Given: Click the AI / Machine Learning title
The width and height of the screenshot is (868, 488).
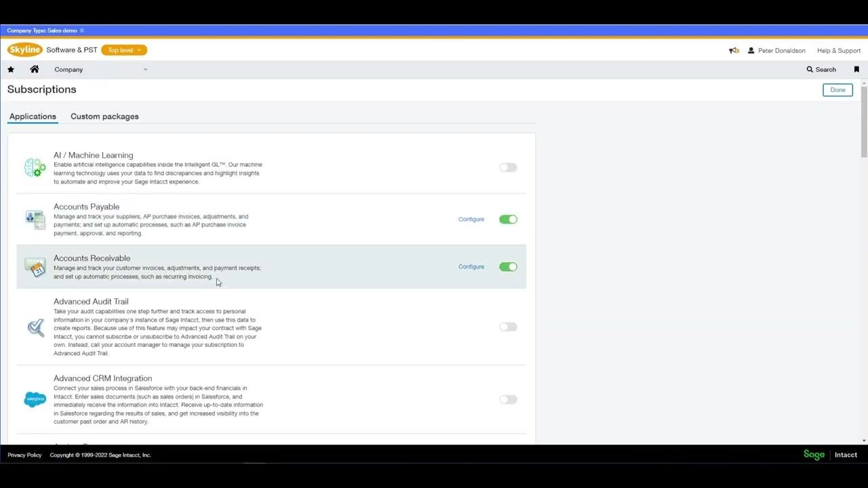Looking at the screenshot, I should (94, 155).
